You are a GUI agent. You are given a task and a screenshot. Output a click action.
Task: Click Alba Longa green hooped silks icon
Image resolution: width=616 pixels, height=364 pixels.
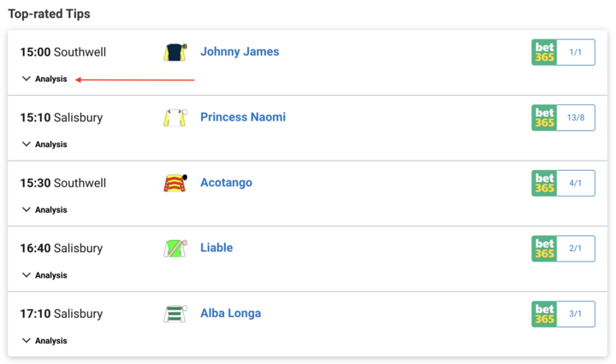(x=175, y=314)
